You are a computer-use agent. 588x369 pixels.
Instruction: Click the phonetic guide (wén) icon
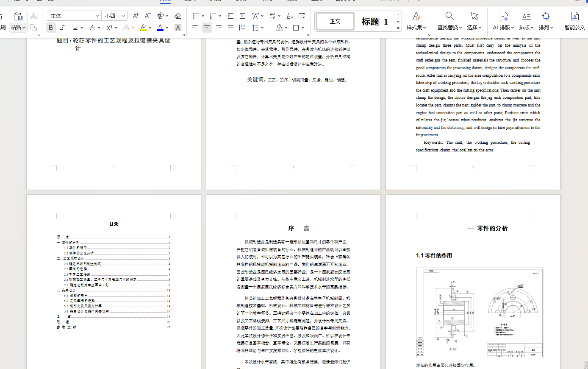point(160,16)
